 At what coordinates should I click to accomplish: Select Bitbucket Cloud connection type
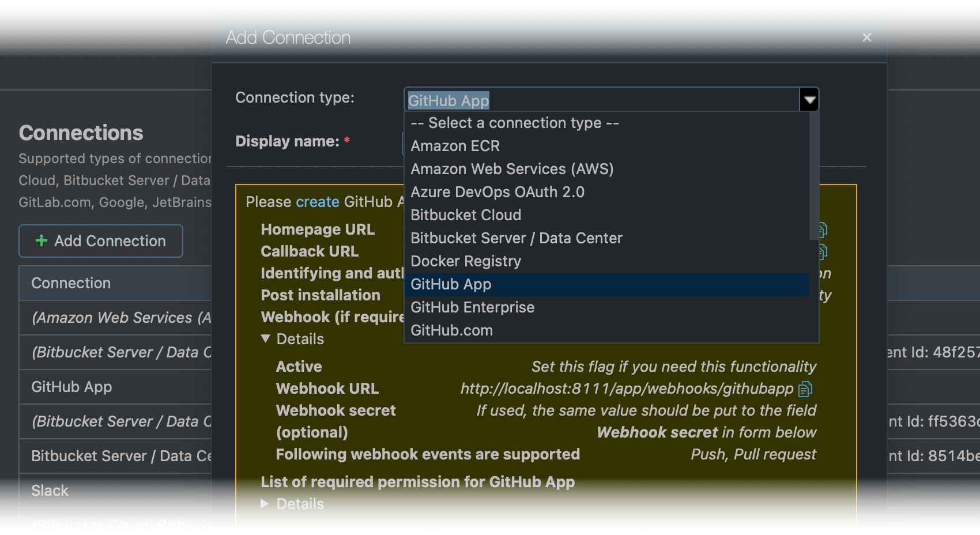465,215
